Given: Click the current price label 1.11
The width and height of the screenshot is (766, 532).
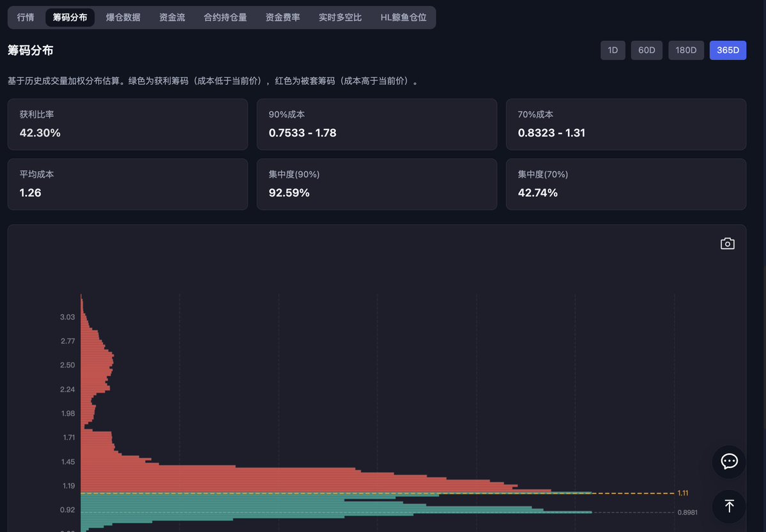Looking at the screenshot, I should tap(683, 493).
